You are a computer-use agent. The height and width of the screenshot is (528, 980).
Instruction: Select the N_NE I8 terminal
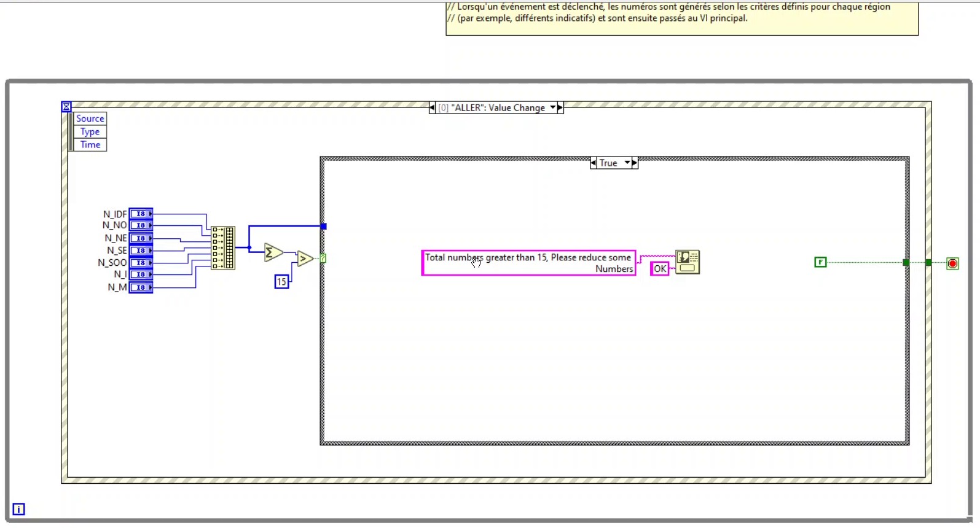[141, 238]
